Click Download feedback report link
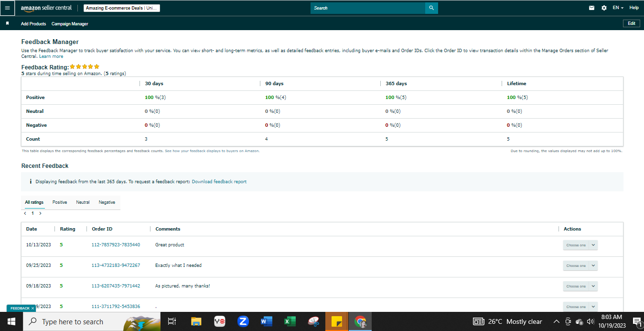The height and width of the screenshot is (331, 644). [219, 182]
